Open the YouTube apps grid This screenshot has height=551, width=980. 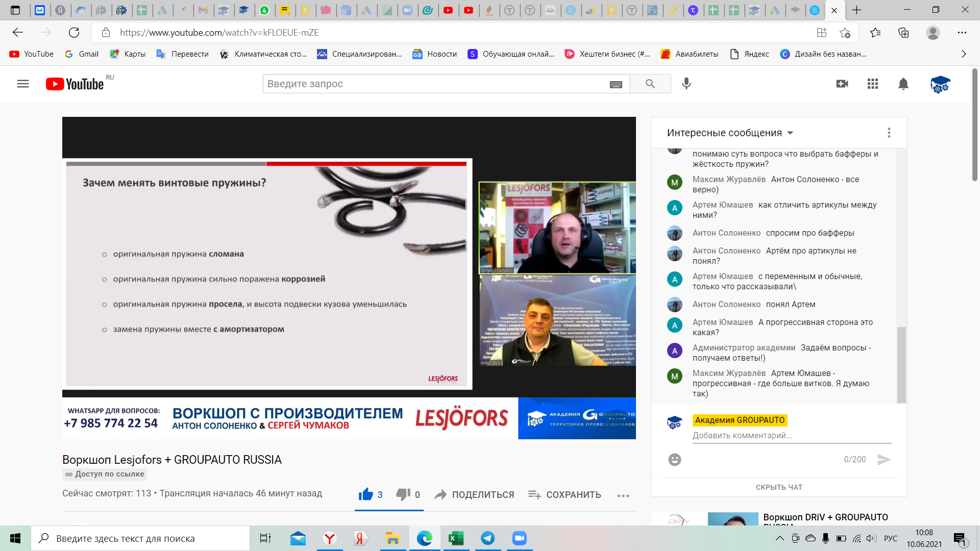873,84
